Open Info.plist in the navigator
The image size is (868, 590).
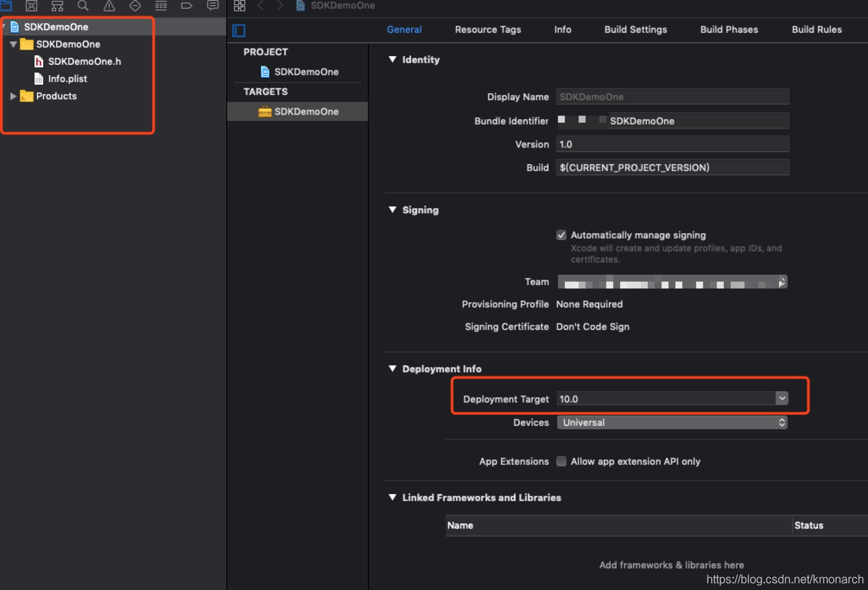coord(68,79)
